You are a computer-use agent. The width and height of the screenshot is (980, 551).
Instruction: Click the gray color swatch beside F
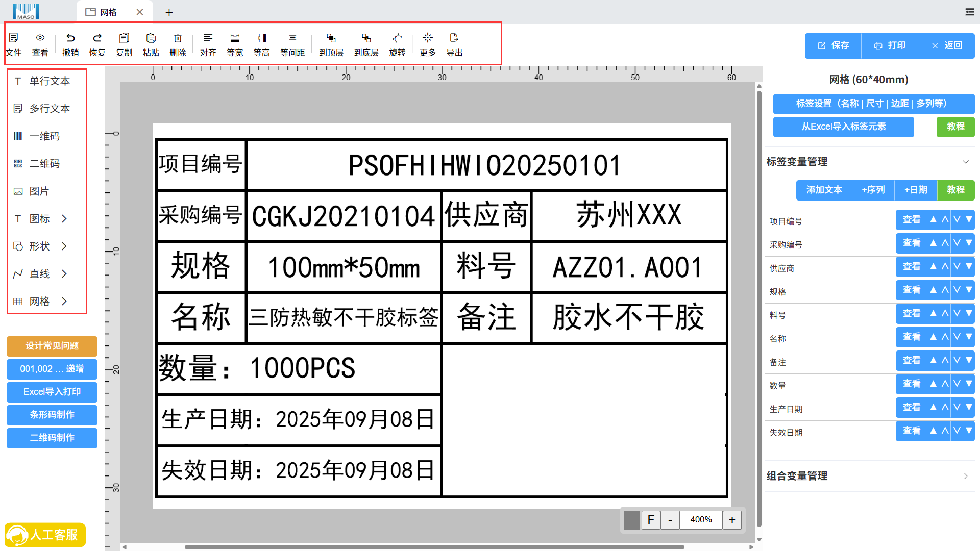[632, 520]
